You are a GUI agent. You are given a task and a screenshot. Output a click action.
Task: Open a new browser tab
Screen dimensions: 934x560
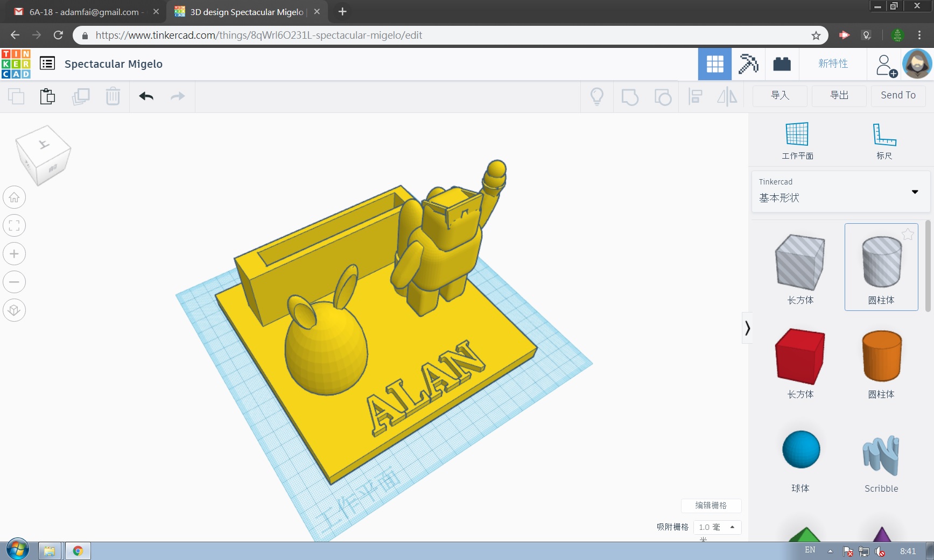[x=342, y=12]
